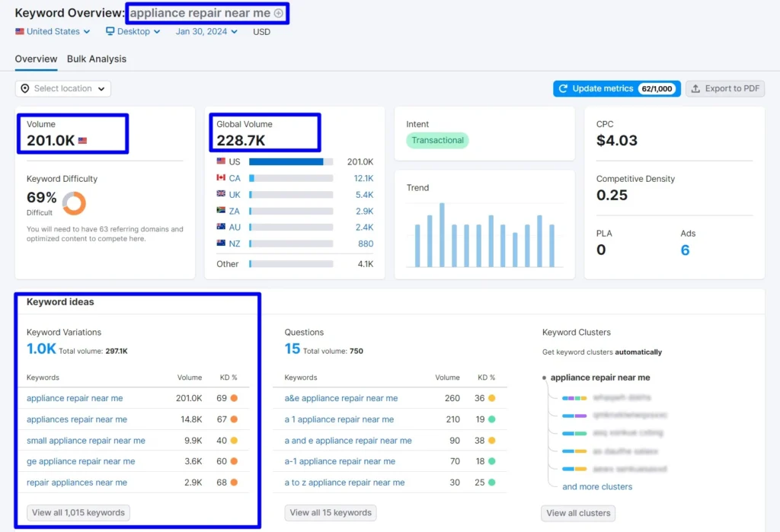Click the UK volume value 5.4K
Screen dimensions: 780x532
pos(364,194)
